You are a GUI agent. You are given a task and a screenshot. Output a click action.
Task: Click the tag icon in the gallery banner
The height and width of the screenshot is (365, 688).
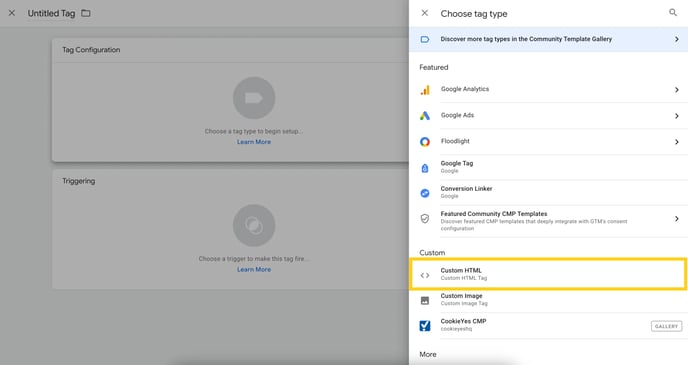coord(425,39)
